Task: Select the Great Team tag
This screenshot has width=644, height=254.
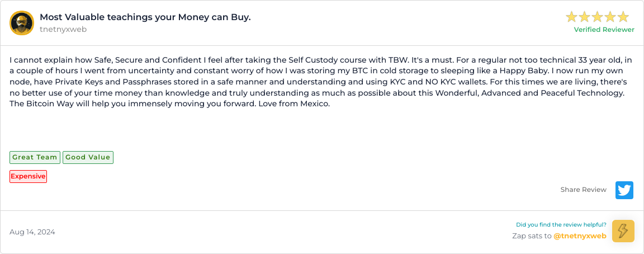Action: (35, 157)
